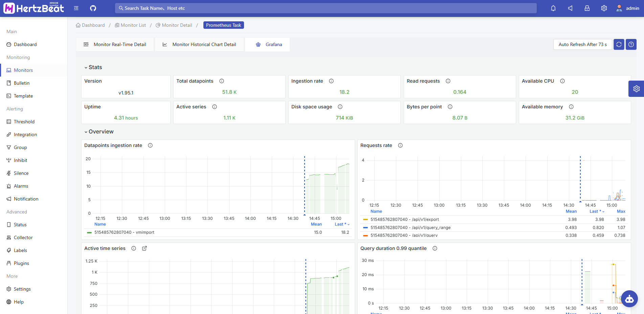Open Threshold in the sidebar
This screenshot has height=314, width=644.
(24, 122)
